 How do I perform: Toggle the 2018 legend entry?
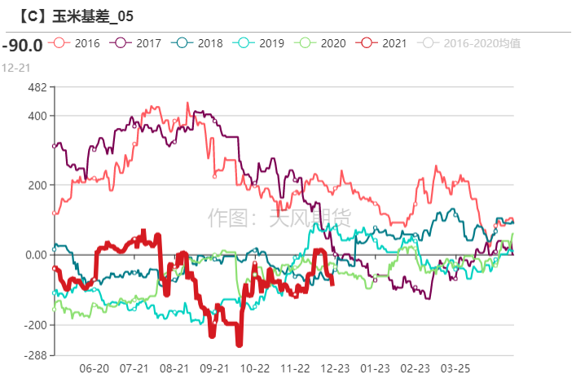182,43
